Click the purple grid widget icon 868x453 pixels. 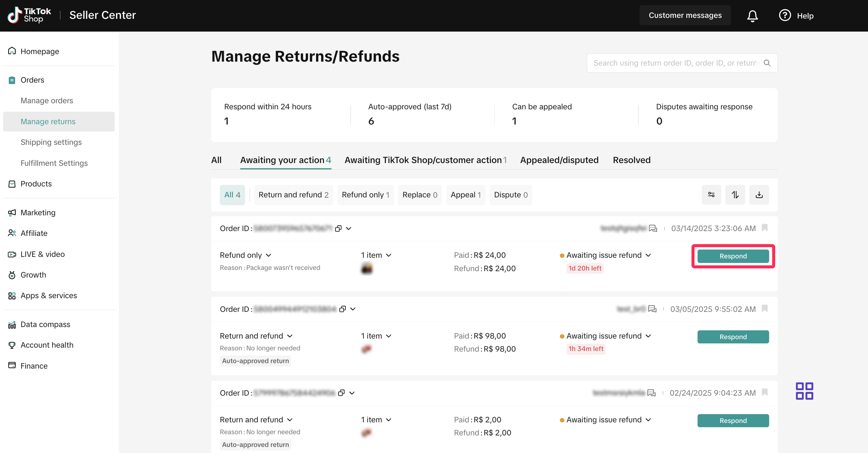[x=804, y=391]
